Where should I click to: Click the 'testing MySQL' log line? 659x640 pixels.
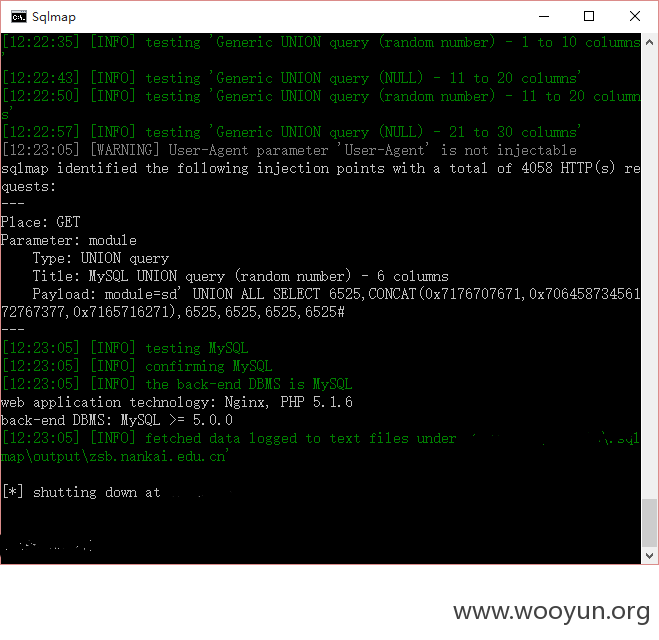point(125,348)
